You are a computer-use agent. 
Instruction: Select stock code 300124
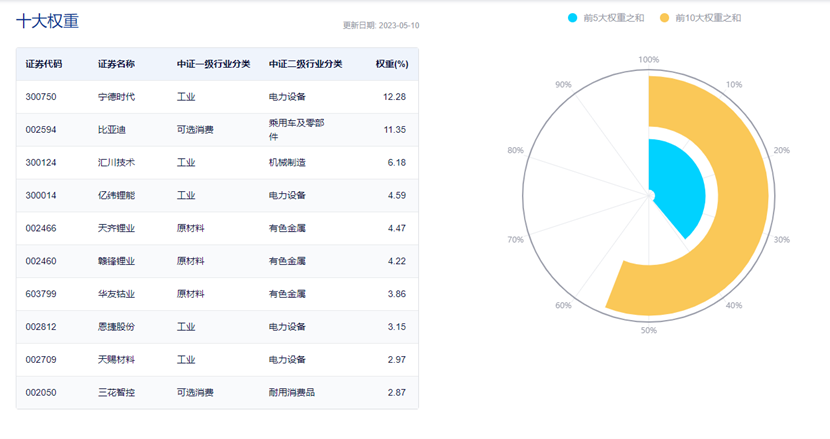(x=41, y=163)
